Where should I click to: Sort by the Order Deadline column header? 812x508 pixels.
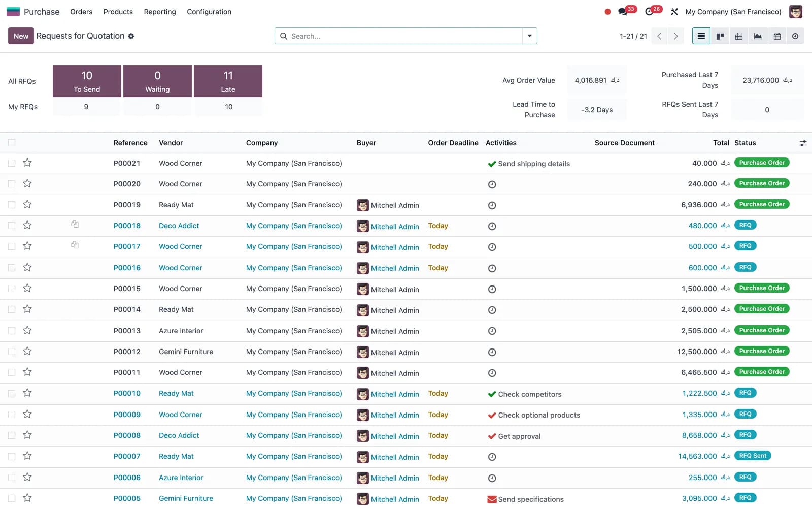coord(453,143)
